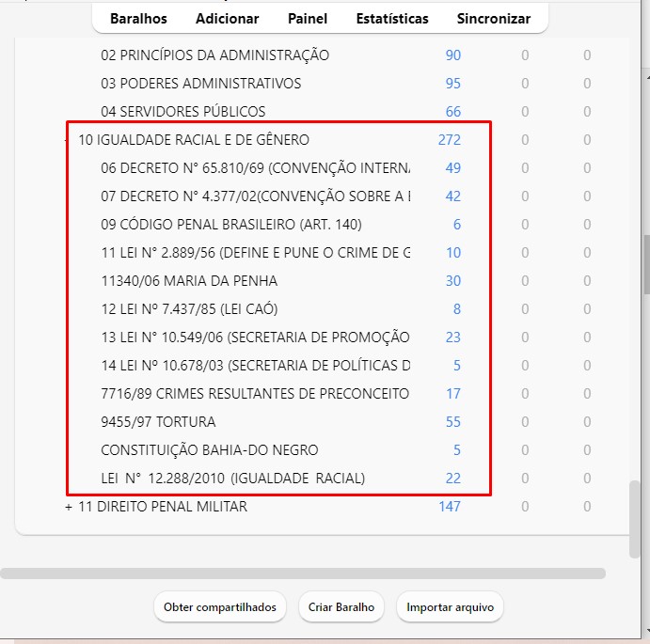
Task: Open deck 04 SERVIDORES PÚBLICOS
Action: 182,112
